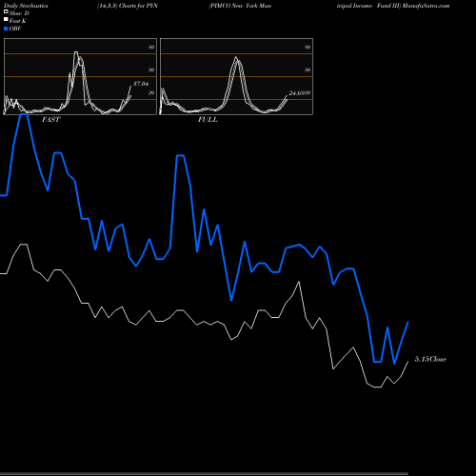Click the 37.04 value in FAST chart
Screen dimensions: 476x476
141,84
